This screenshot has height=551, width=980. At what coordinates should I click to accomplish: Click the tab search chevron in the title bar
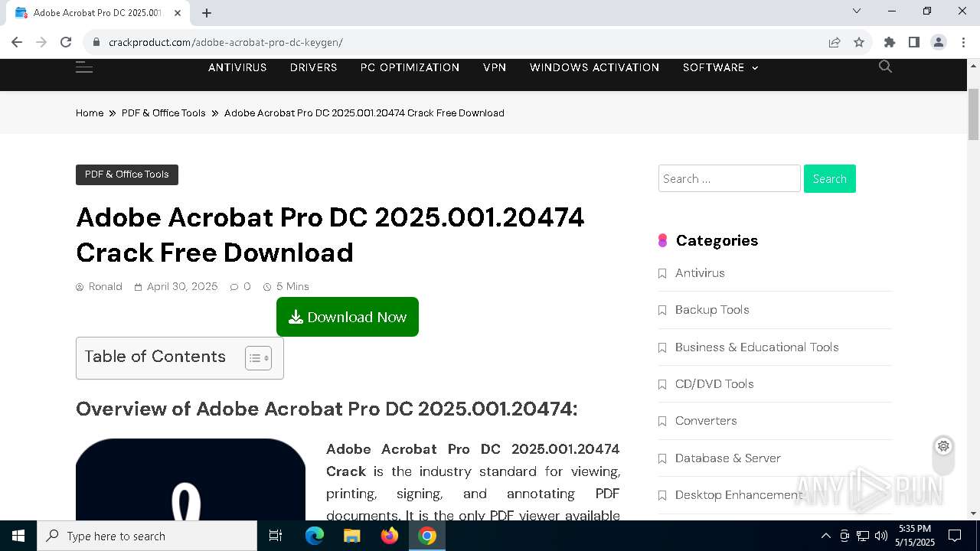tap(857, 11)
